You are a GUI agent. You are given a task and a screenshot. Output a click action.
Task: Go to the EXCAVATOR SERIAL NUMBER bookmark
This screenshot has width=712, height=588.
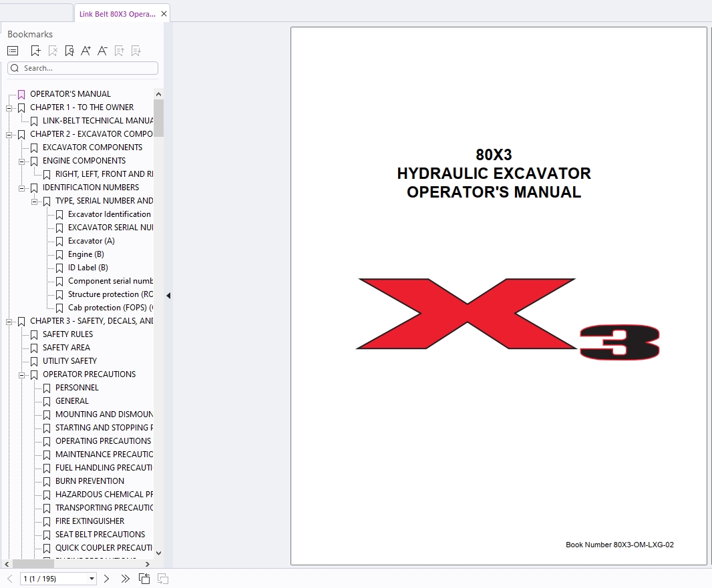coord(110,228)
